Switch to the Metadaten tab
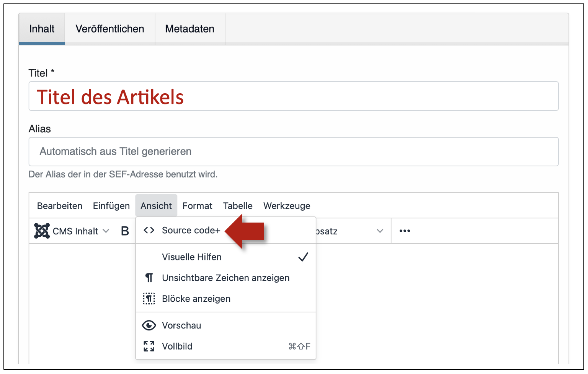 [x=190, y=29]
